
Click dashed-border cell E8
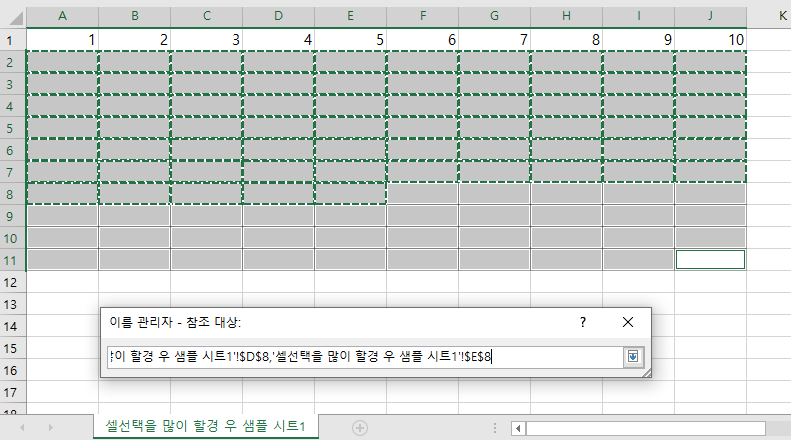tap(351, 194)
